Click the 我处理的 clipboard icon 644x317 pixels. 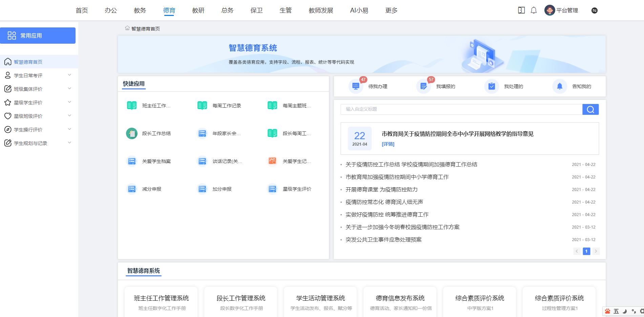[492, 86]
